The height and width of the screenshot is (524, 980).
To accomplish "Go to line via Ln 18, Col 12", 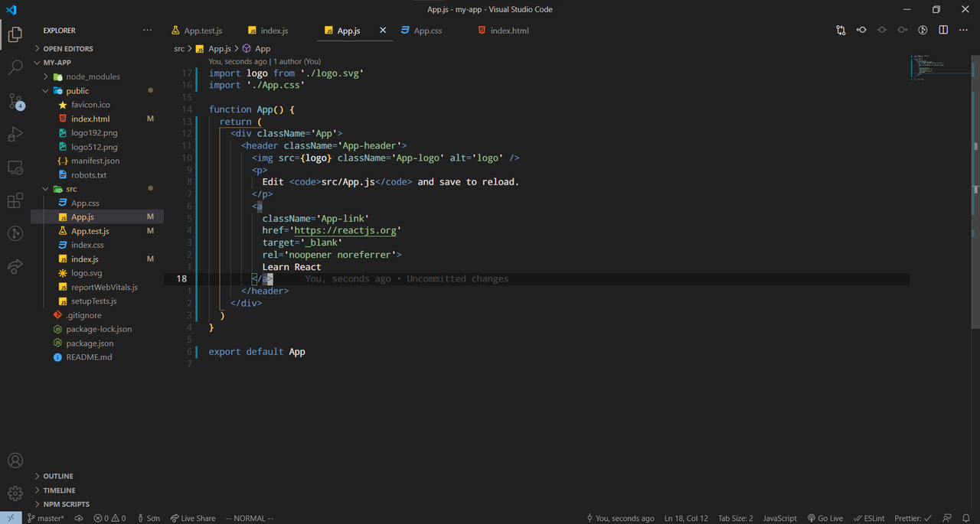I will pyautogui.click(x=686, y=518).
